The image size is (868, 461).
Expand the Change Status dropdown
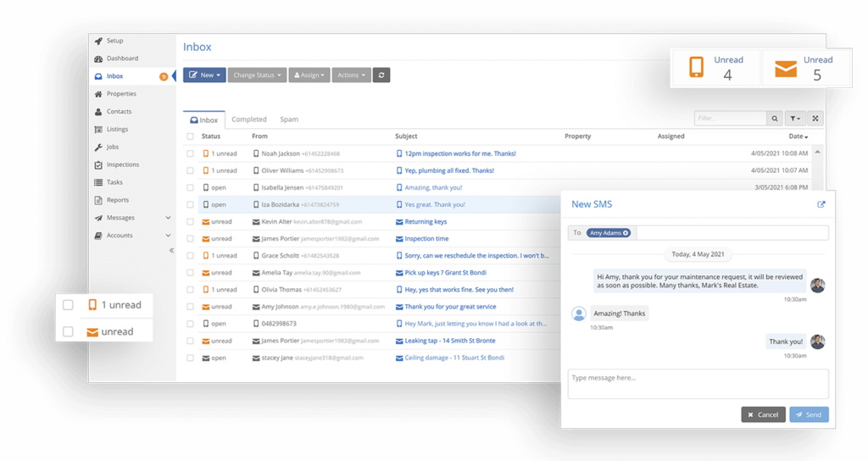click(257, 75)
